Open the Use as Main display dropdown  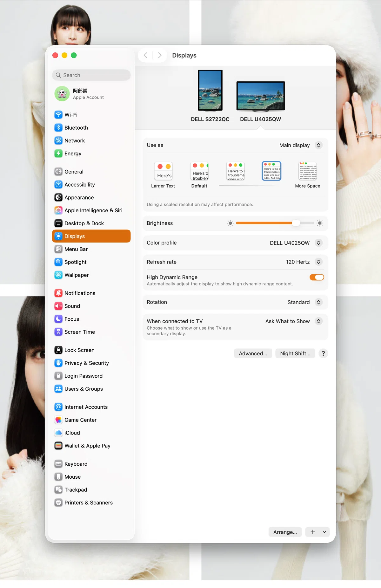pos(318,145)
